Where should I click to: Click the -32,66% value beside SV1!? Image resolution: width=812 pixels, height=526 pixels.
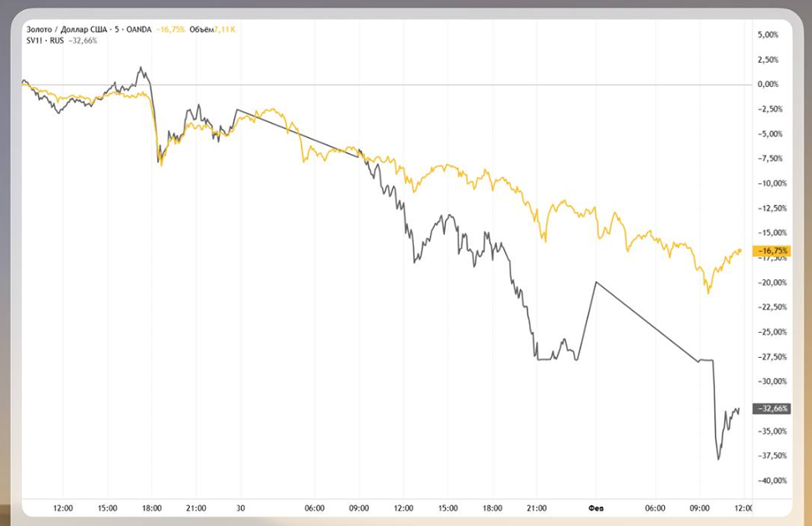click(83, 40)
